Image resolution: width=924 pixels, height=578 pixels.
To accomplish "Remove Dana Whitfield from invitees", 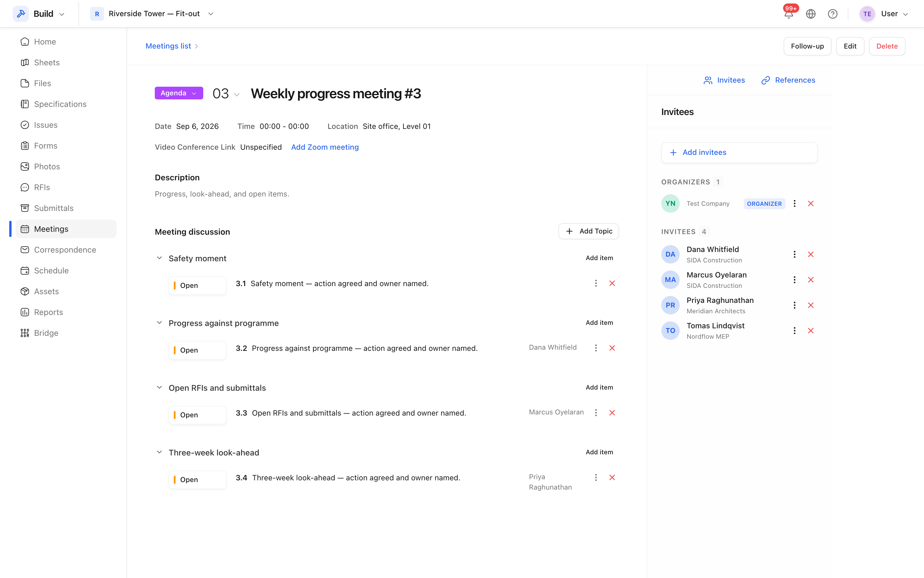I will [811, 254].
